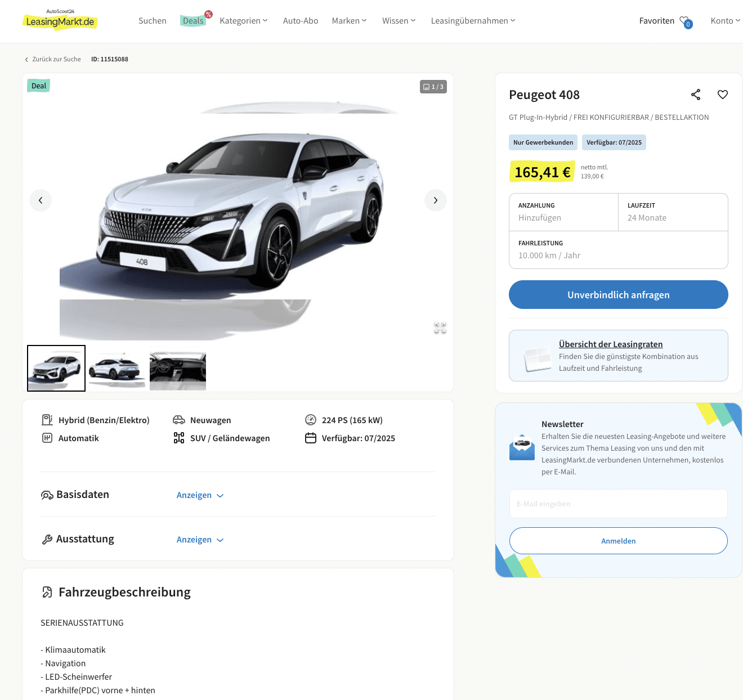
Task: Open the share icon next to Peugeot 408
Action: pyautogui.click(x=696, y=95)
